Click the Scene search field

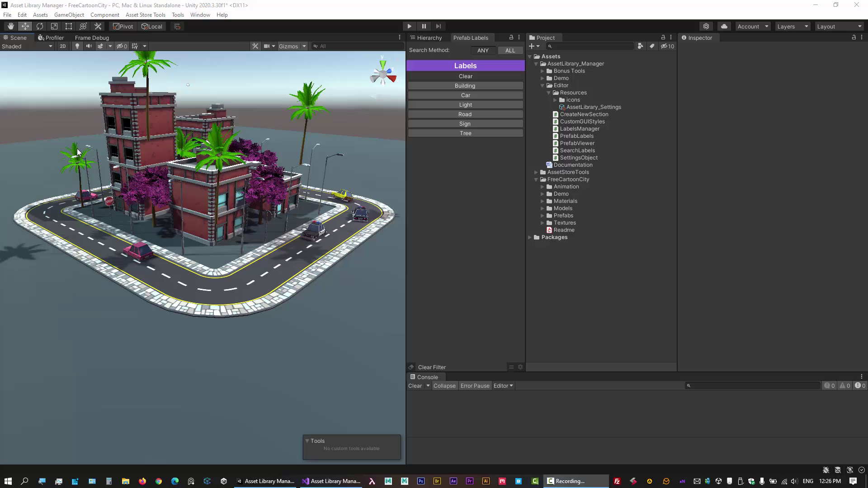[357, 46]
